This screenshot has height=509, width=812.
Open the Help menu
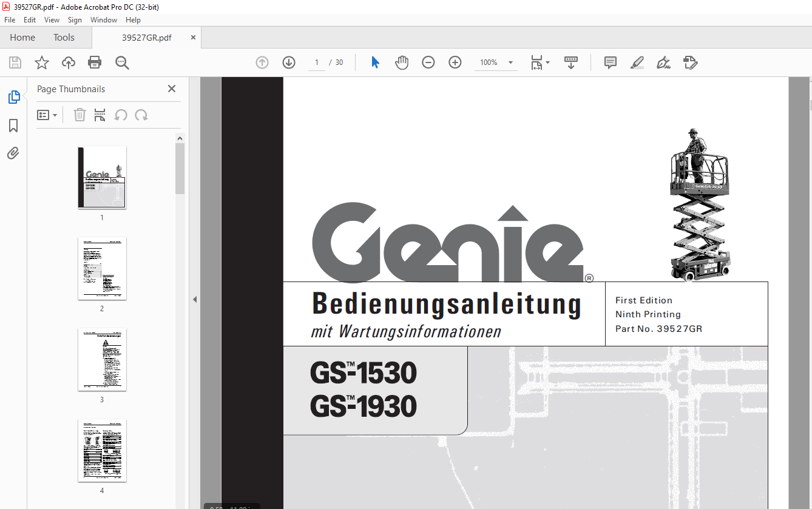[133, 20]
